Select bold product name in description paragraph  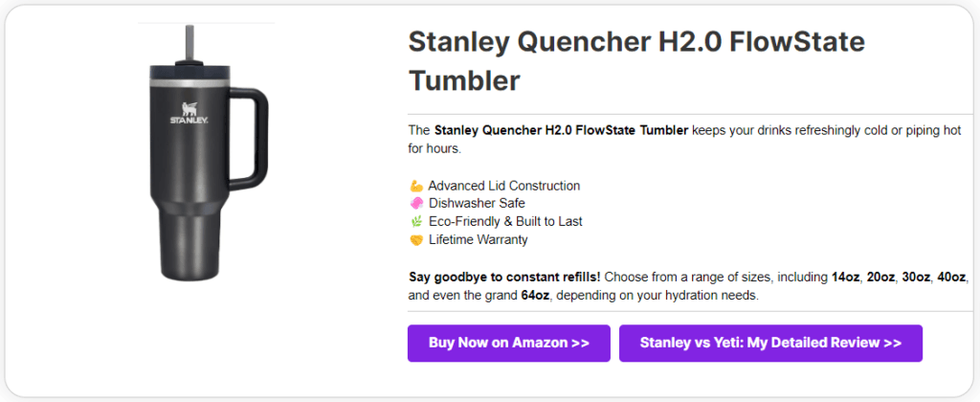click(x=561, y=130)
